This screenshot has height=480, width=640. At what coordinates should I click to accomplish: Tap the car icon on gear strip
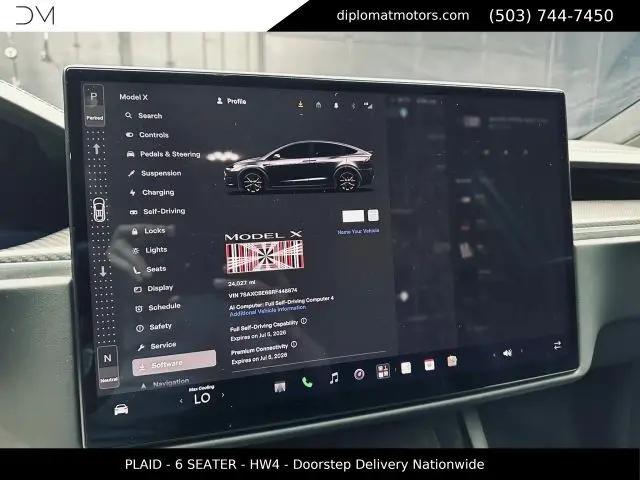99,210
